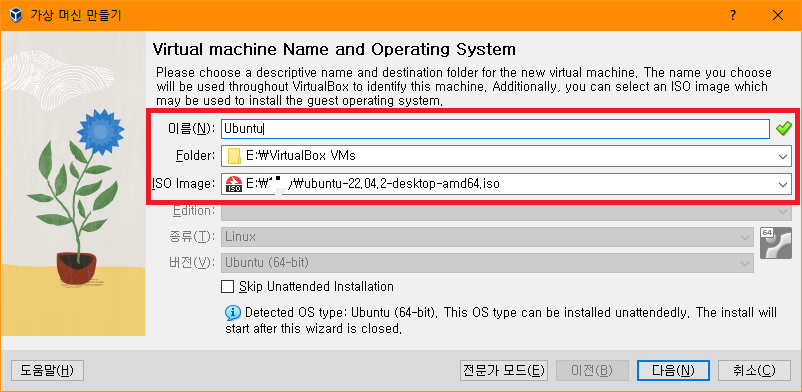Screen dimensions: 802x392
Task: Click the yellow folder icon in Folder field
Action: (x=234, y=156)
